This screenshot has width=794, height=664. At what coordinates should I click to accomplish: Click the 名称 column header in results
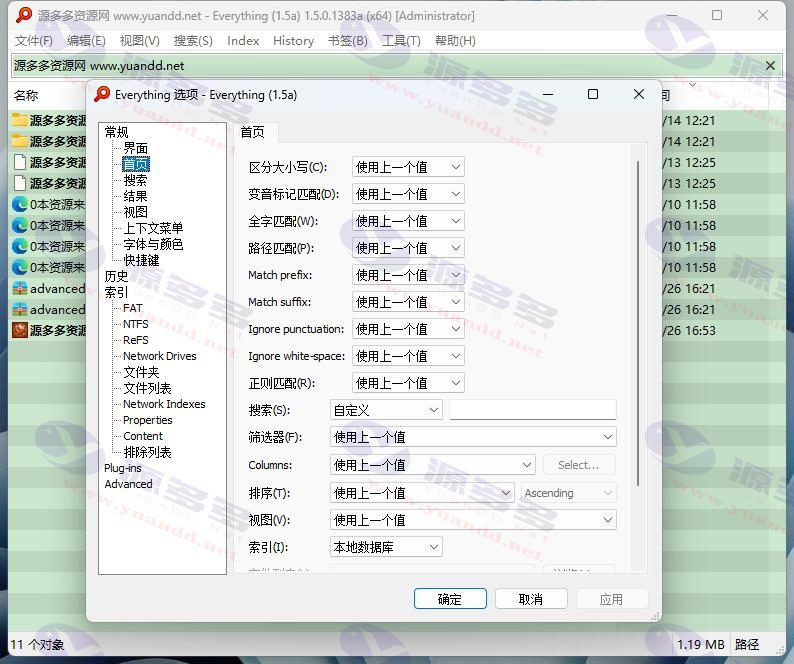coord(26,95)
